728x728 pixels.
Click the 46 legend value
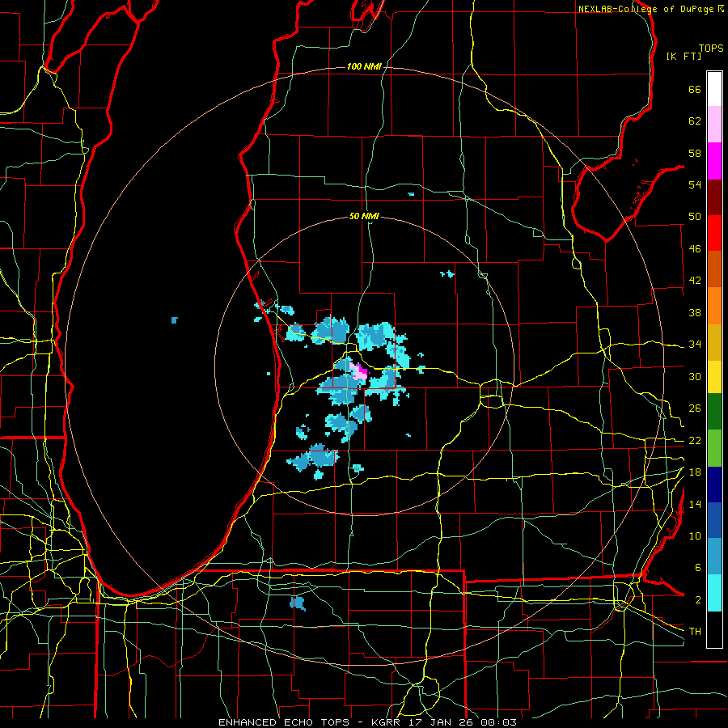coord(695,249)
